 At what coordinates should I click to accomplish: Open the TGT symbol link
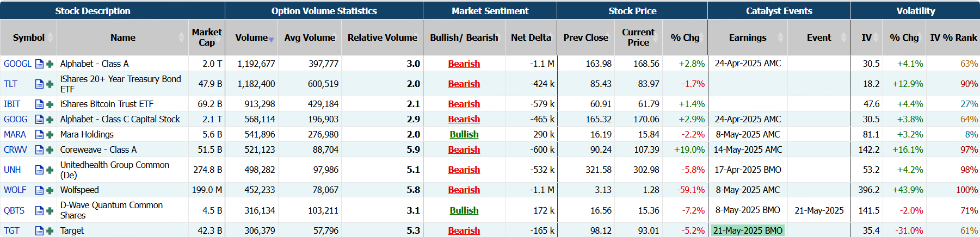(11, 230)
